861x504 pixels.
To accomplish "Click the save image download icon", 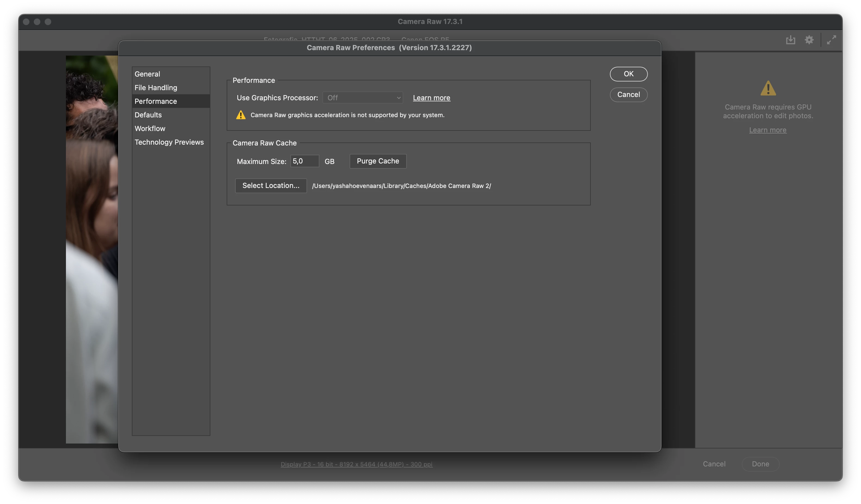I will pos(790,40).
